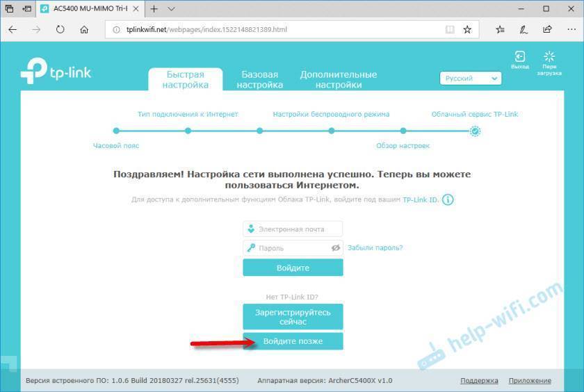The width and height of the screenshot is (584, 392).
Task: Click the Облачный сервис TP-Link step marker
Action: pos(474,131)
